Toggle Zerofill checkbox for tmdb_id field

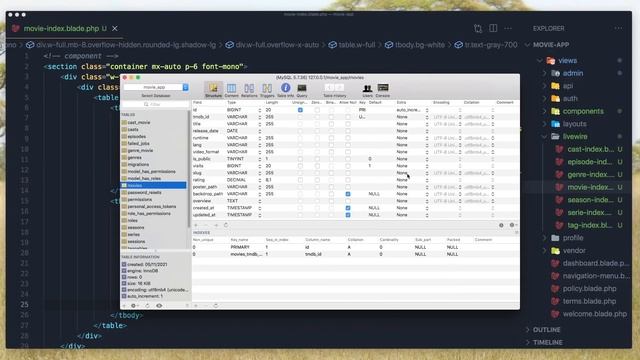(317, 117)
